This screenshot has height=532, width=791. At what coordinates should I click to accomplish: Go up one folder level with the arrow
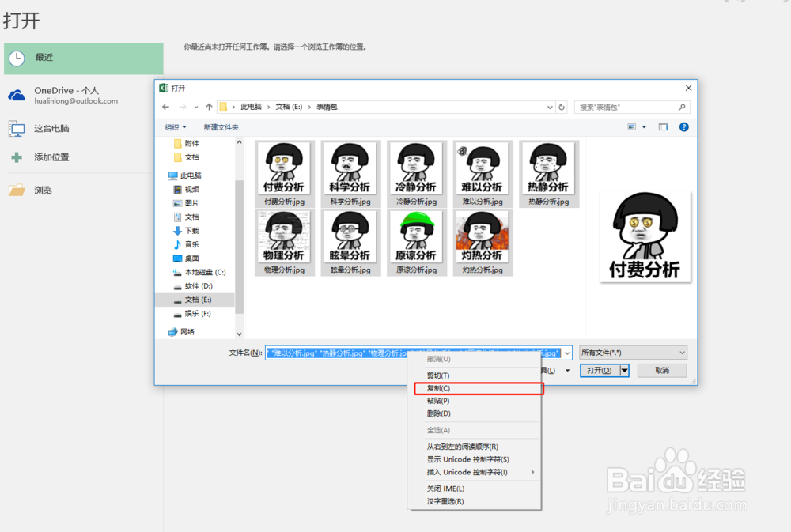pos(209,107)
